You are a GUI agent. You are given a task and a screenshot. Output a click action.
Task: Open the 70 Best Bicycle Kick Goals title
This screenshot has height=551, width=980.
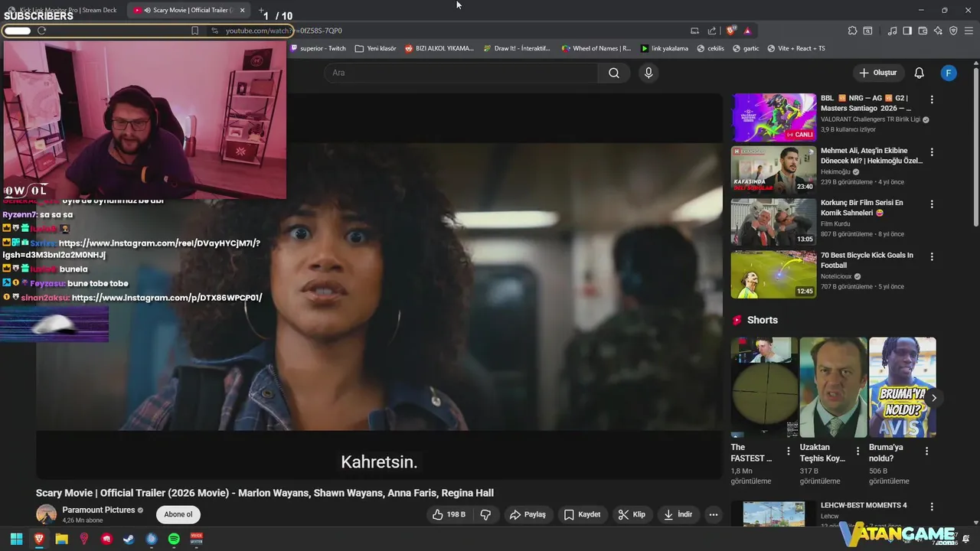click(867, 260)
